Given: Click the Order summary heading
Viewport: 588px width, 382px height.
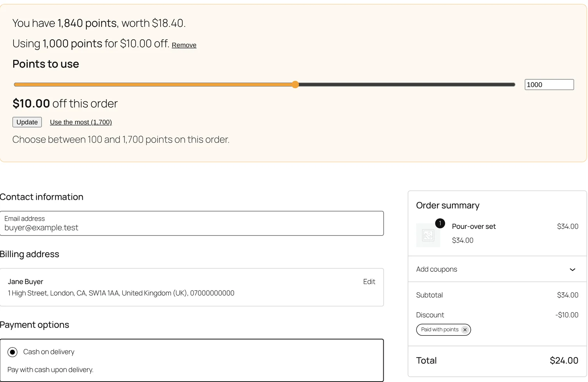Looking at the screenshot, I should pos(448,205).
